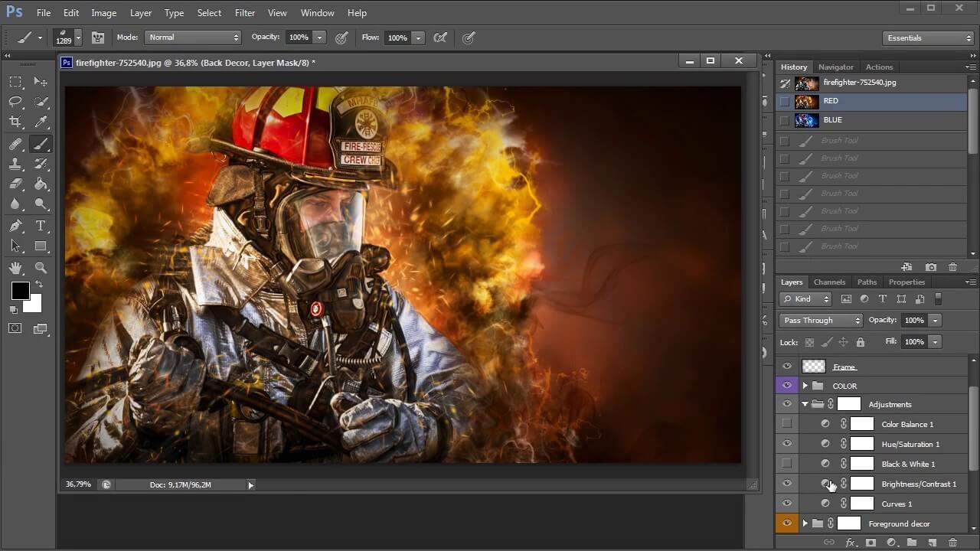Hide the Adjustments group

point(787,404)
